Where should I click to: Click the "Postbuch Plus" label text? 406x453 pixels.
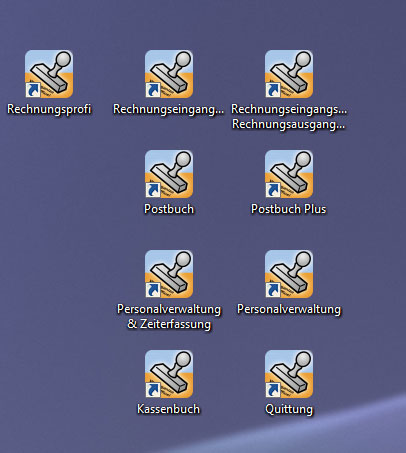(x=289, y=209)
